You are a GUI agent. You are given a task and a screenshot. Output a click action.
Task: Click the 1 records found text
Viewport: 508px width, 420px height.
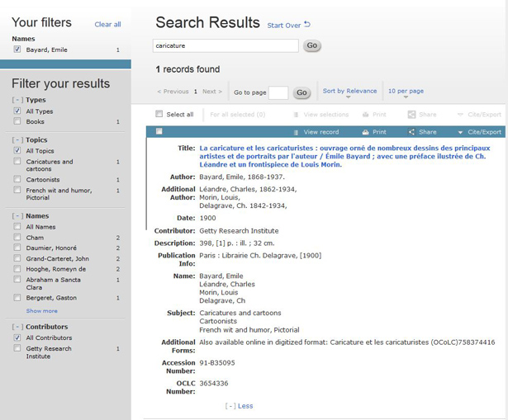188,69
